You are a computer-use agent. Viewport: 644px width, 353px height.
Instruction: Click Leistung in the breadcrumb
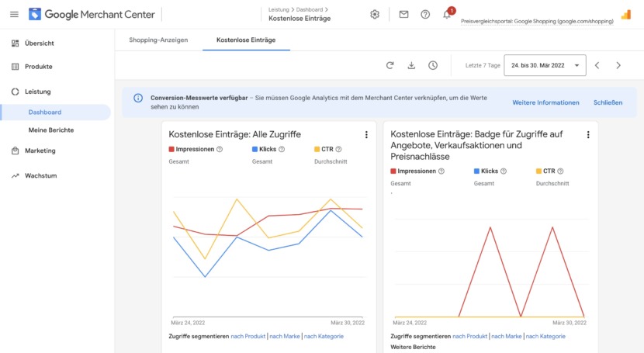(x=279, y=9)
